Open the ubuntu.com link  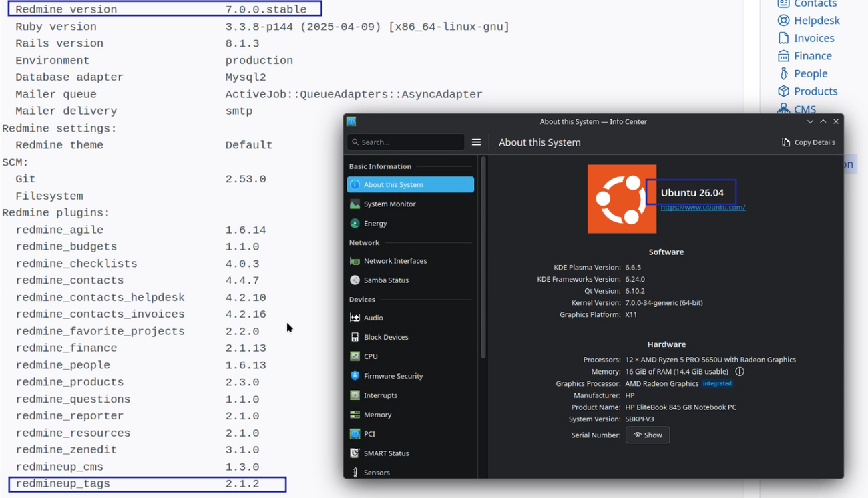pyautogui.click(x=703, y=208)
